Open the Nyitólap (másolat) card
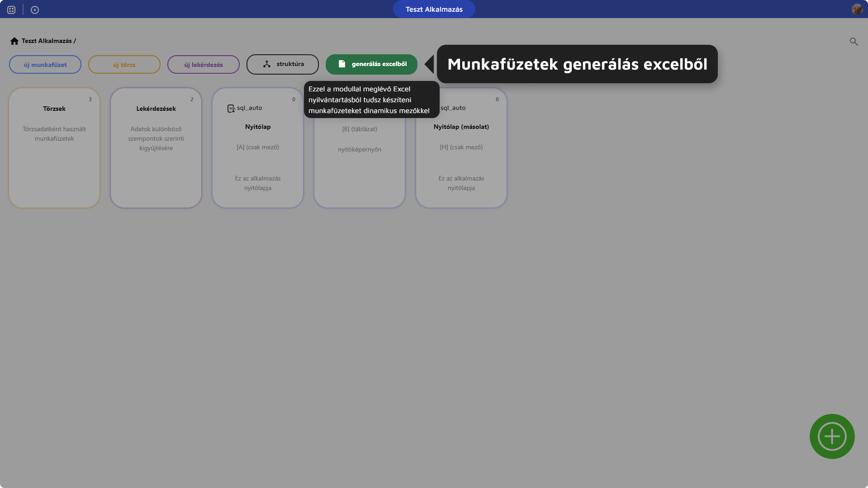Viewport: 868px width, 488px height. [461, 148]
